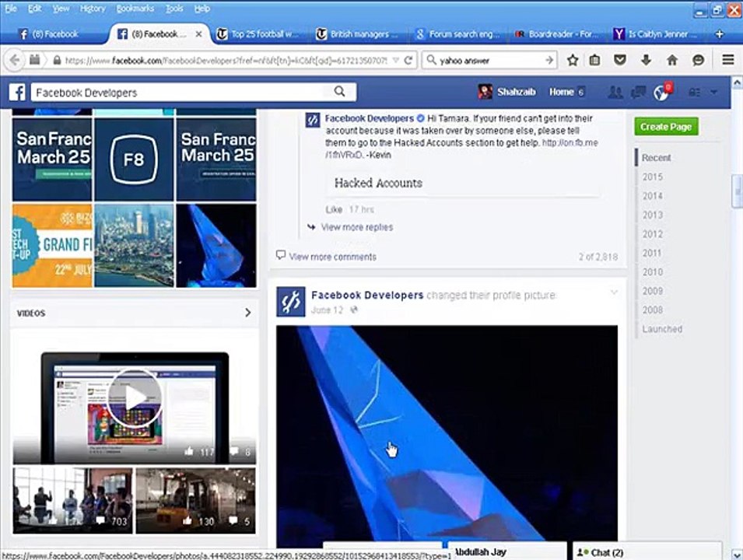Switch to British managers tab
The height and width of the screenshot is (560, 743).
[x=359, y=34]
